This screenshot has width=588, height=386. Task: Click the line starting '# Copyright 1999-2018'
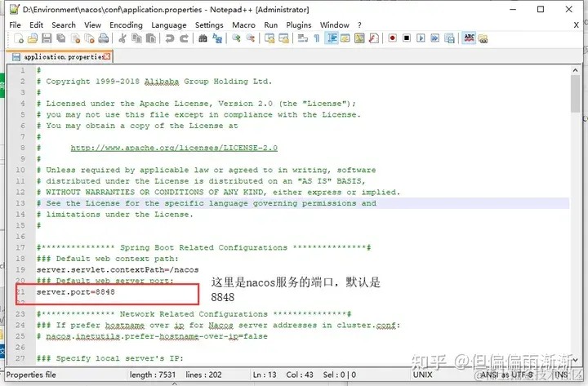154,82
